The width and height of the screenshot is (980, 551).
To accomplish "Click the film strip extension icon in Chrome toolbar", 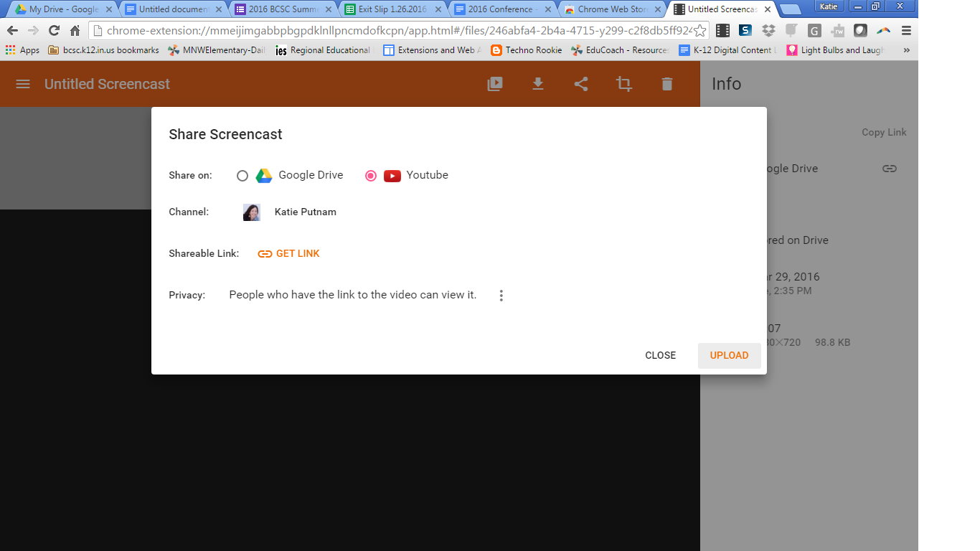I will coord(722,31).
